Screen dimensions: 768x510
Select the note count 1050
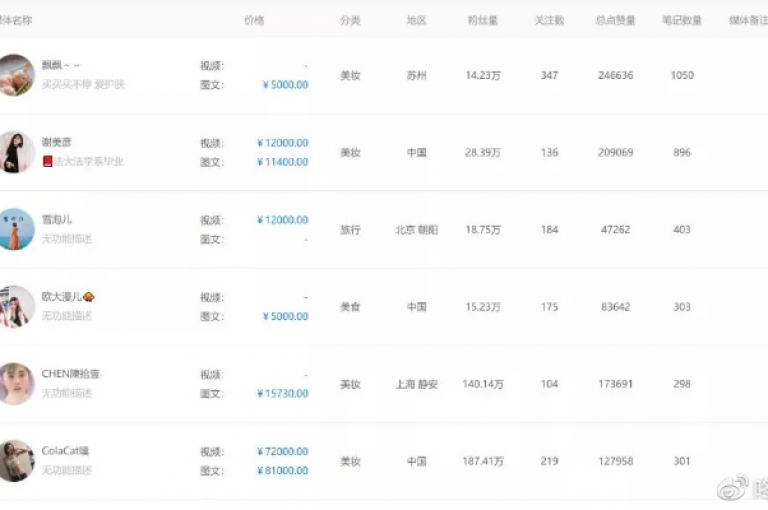682,75
